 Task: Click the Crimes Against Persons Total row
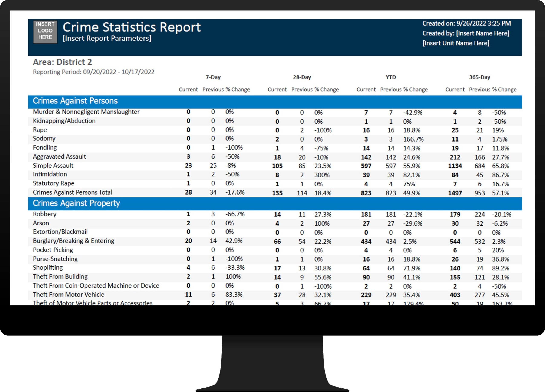pyautogui.click(x=72, y=192)
